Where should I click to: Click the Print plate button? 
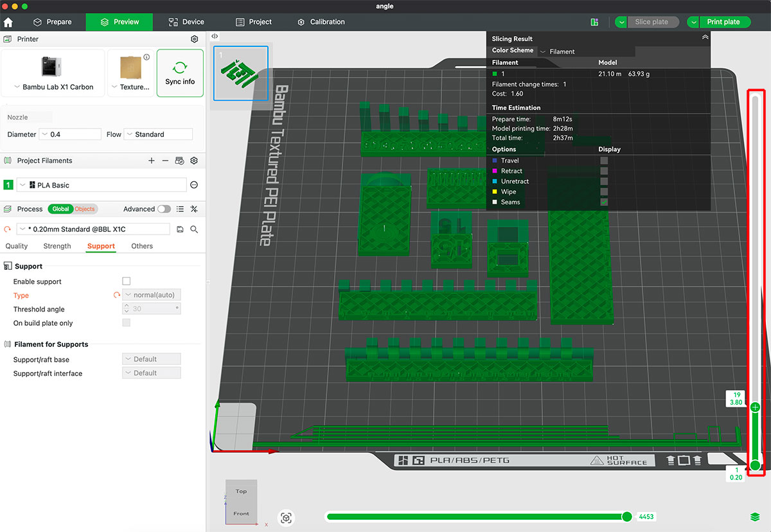coord(723,22)
